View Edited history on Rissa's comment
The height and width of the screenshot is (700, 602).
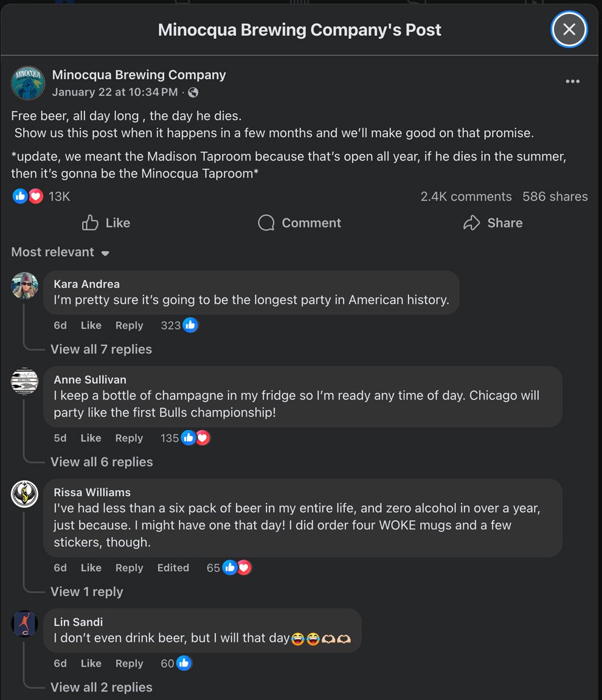tap(173, 567)
